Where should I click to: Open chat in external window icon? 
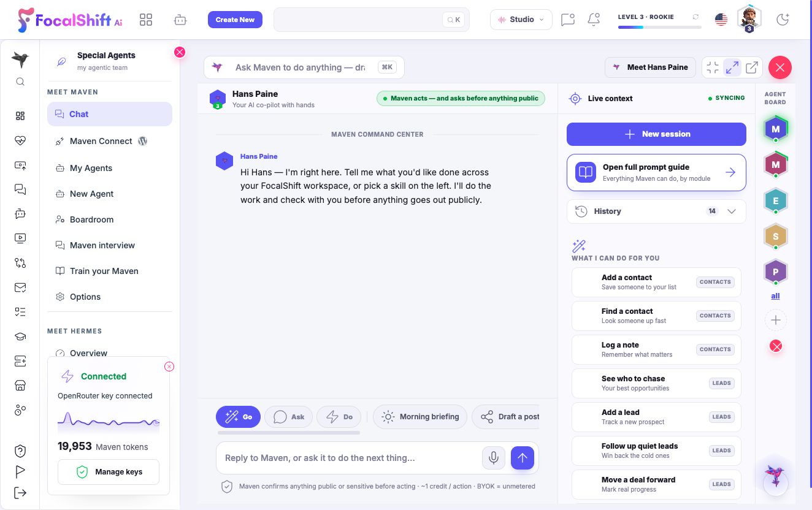point(752,67)
